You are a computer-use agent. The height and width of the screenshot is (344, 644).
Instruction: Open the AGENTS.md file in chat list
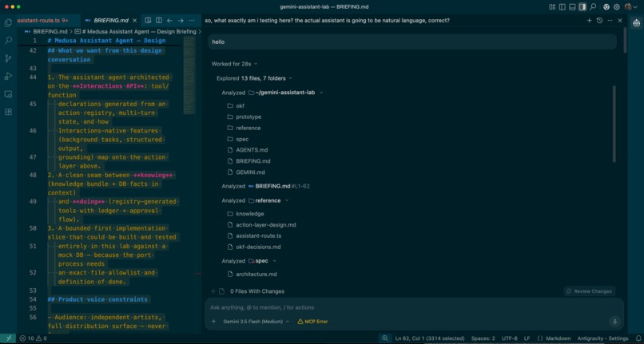coord(247,150)
